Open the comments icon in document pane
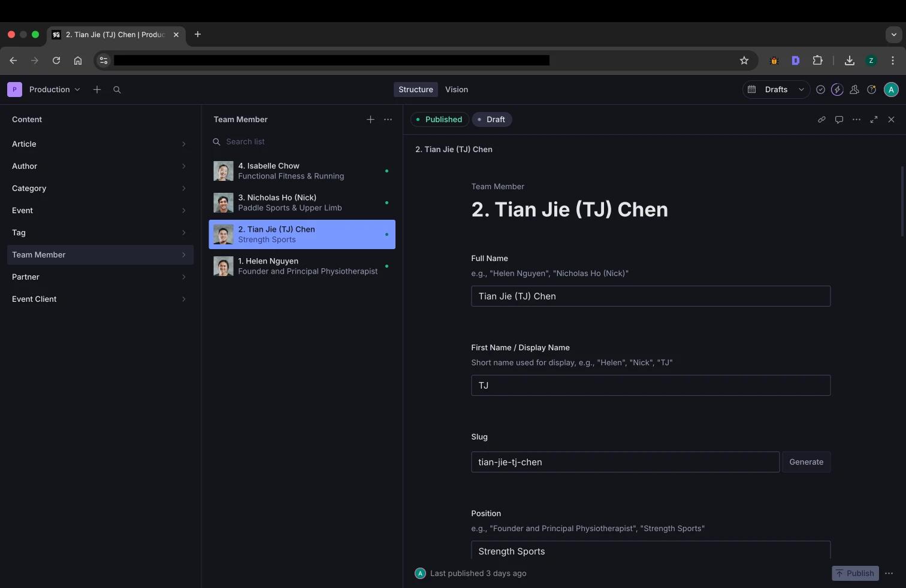Screen dimensions: 906x588 tap(839, 119)
